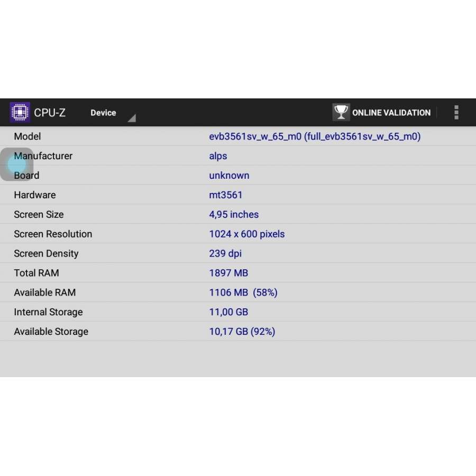The image size is (476, 476).
Task: Select the Screen Size label
Action: (x=39, y=215)
